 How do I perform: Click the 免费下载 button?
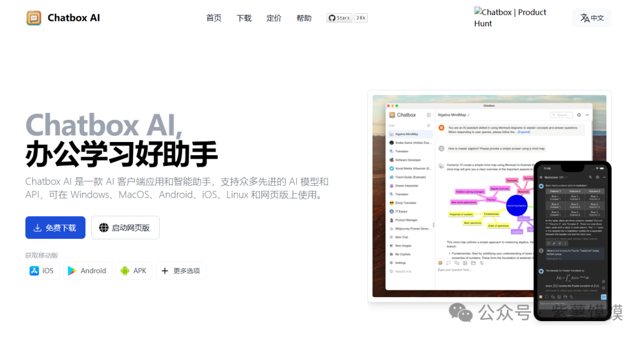pos(55,227)
